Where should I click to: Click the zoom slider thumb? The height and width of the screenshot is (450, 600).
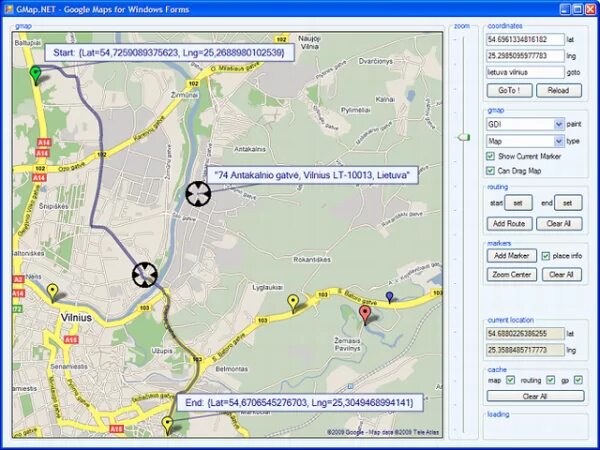(x=464, y=137)
